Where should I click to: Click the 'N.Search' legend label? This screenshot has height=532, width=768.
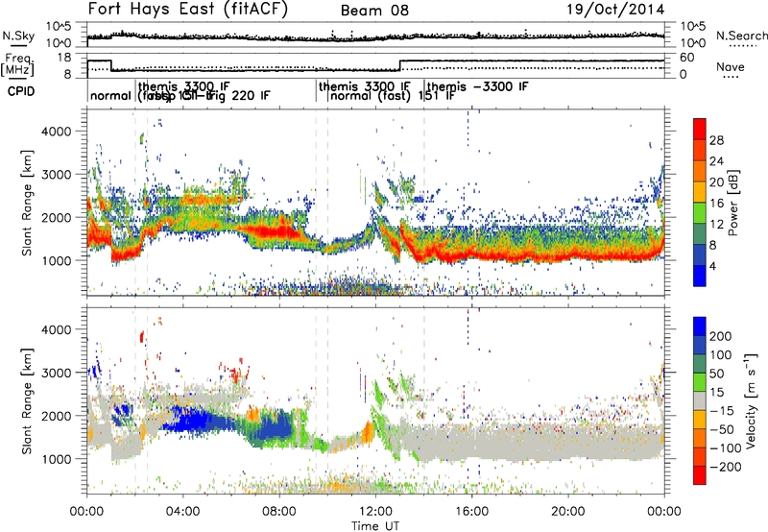tap(741, 36)
